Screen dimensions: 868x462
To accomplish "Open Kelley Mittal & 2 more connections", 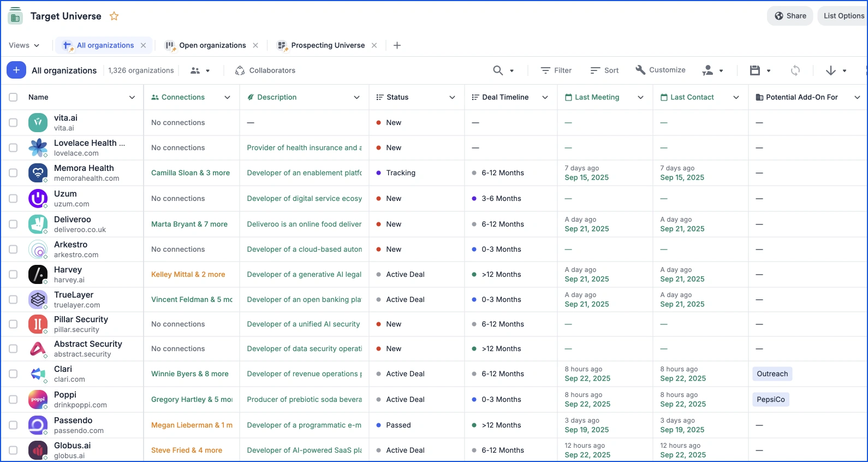I will point(188,274).
